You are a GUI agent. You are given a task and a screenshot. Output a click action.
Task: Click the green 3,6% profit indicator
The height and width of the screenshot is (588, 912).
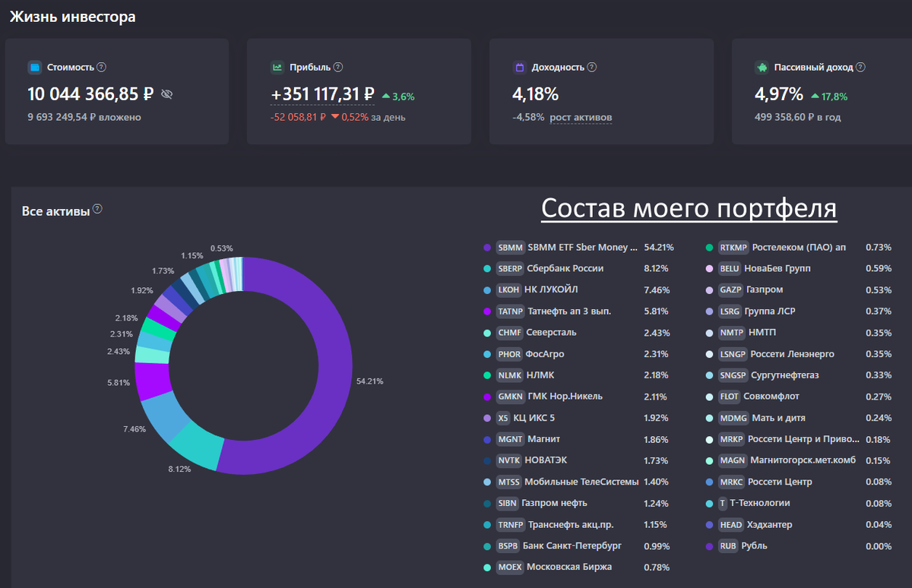(x=398, y=96)
